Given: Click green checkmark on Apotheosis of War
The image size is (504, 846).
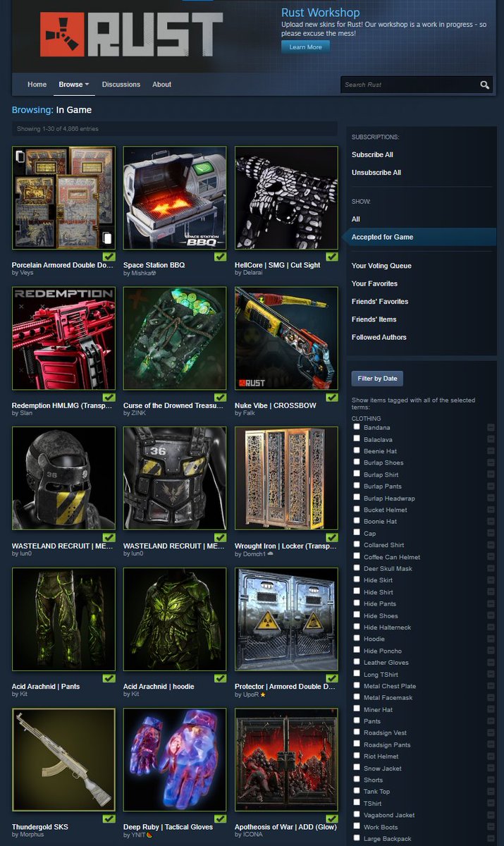Looking at the screenshot, I should (x=332, y=818).
